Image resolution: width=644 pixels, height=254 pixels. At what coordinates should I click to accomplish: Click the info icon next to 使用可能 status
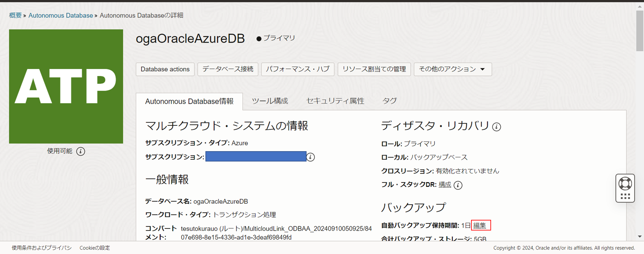tap(80, 151)
